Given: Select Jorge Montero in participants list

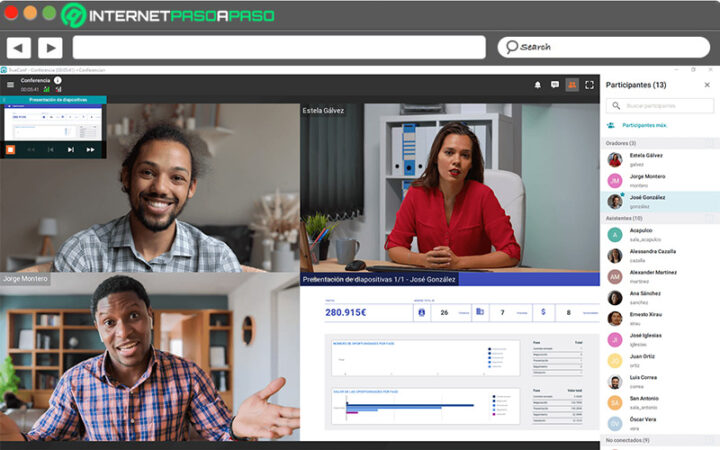Looking at the screenshot, I should point(659,180).
